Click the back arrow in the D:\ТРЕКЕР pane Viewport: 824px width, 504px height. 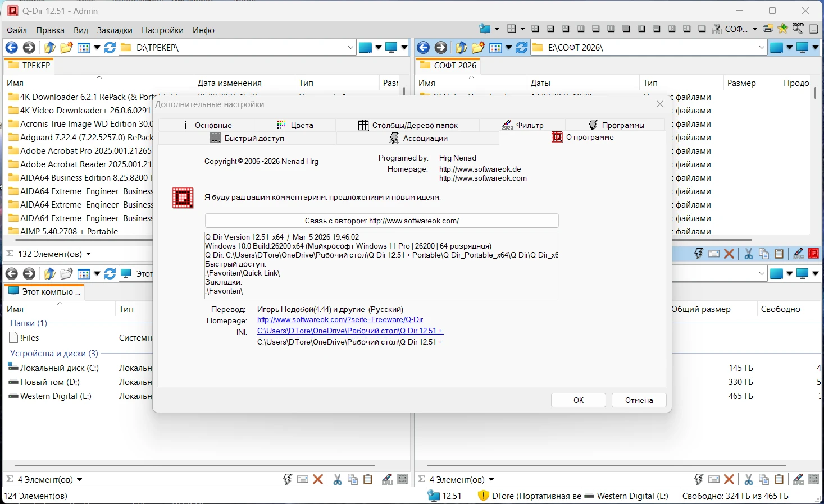pos(11,48)
